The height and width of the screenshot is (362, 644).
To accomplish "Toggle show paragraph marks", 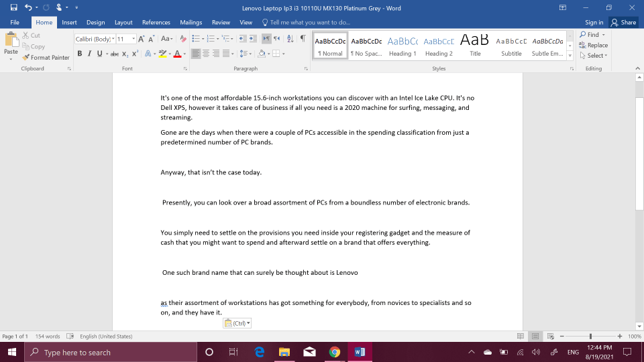I will [x=303, y=39].
